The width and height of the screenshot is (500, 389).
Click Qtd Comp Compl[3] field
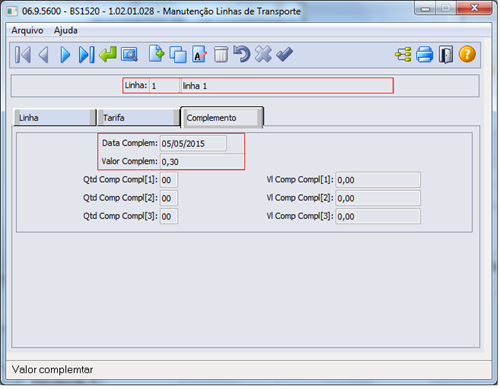(x=169, y=216)
